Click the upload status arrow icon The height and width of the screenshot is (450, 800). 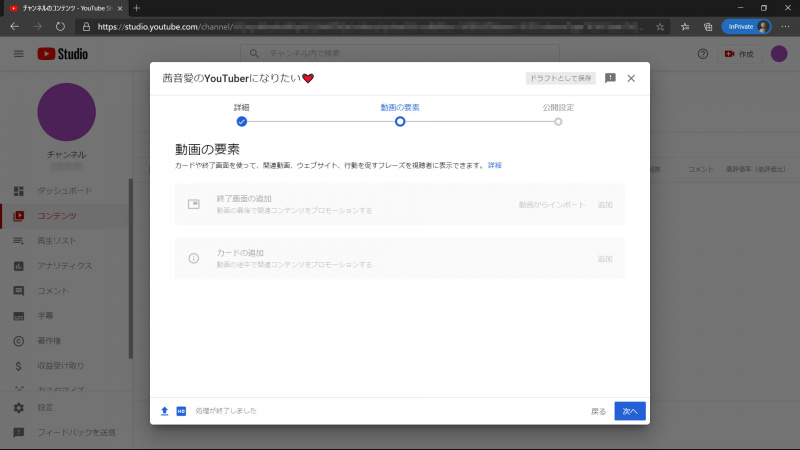(164, 411)
